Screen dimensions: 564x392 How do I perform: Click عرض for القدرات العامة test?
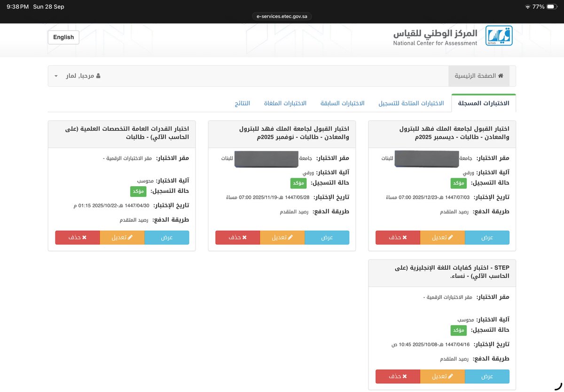coord(167,237)
